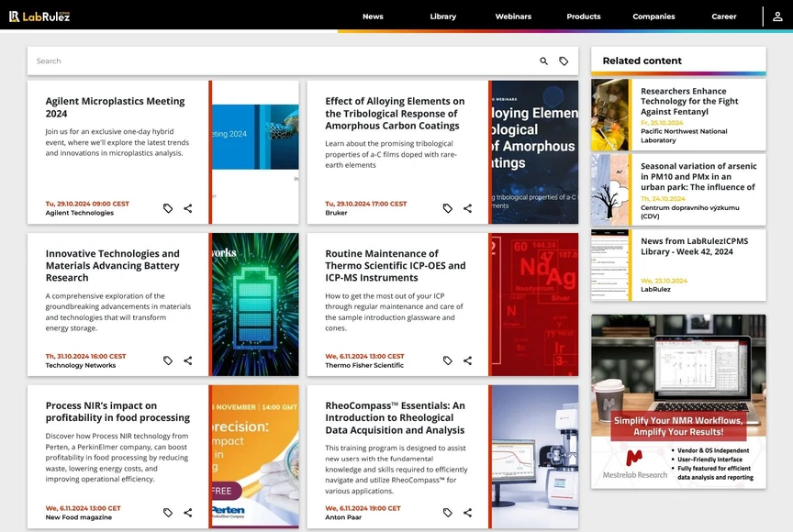Share the RheoCompass Essentials card
The height and width of the screenshot is (532, 793).
pyautogui.click(x=467, y=513)
